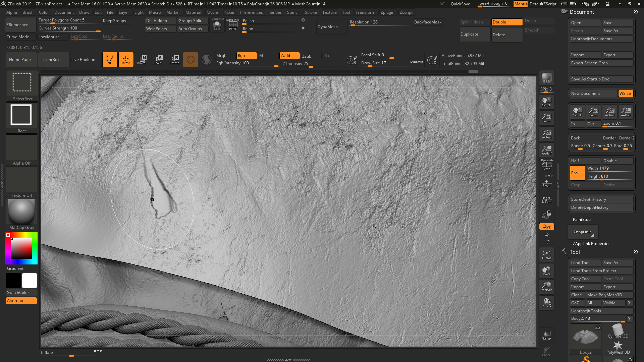Viewport: 644px width, 362px height.
Task: Toggle the PolyF line fill icon
Action: 233,25
